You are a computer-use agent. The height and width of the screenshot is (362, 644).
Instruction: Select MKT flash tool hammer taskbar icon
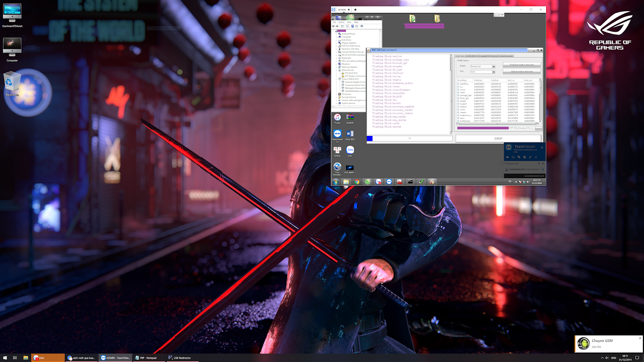(x=431, y=182)
